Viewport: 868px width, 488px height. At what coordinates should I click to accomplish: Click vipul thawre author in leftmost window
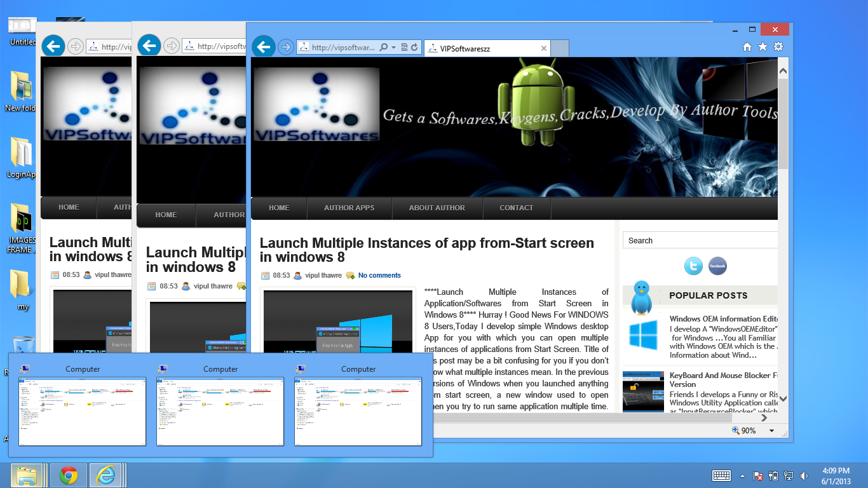tap(113, 275)
